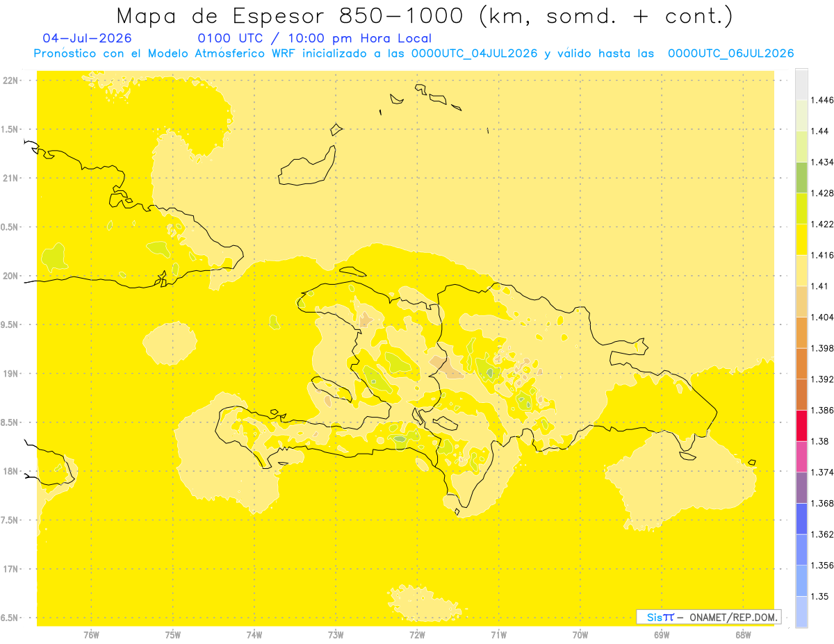
Task: Click the legend value "1.392"
Action: [x=822, y=379]
